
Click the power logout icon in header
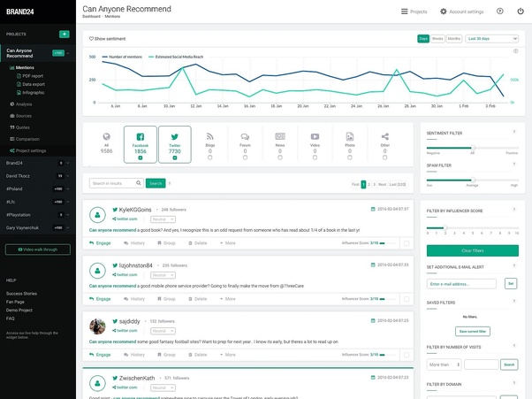click(520, 12)
